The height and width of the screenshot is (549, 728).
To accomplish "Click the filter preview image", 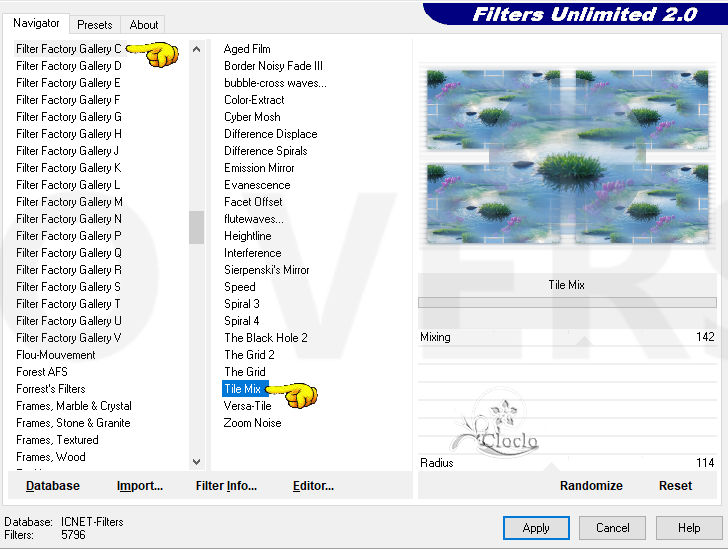I will (567, 156).
